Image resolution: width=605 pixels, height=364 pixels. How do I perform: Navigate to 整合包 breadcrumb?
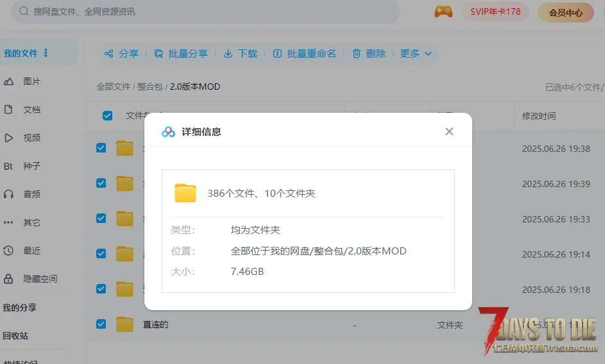149,87
